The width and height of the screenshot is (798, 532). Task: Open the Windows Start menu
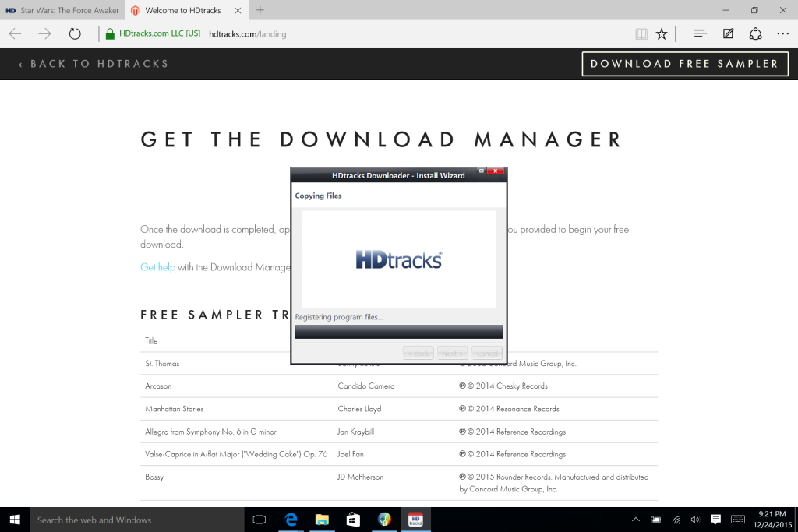15,520
